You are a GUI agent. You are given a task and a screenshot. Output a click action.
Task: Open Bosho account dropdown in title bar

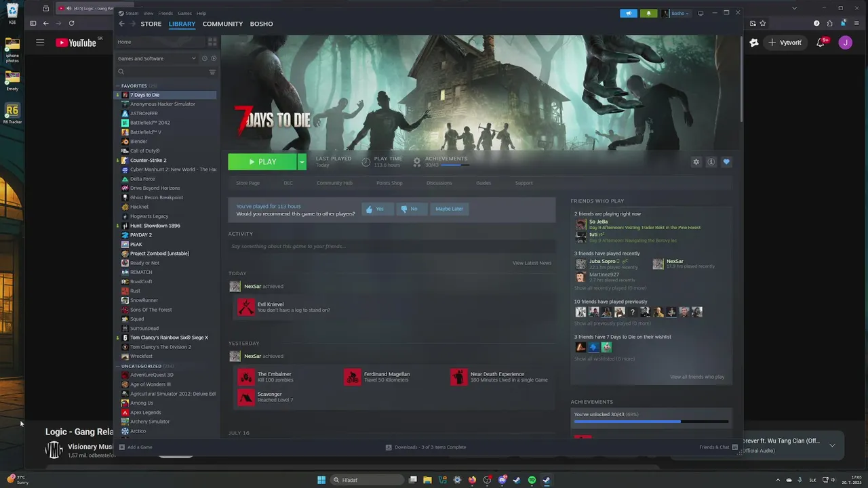pos(676,13)
